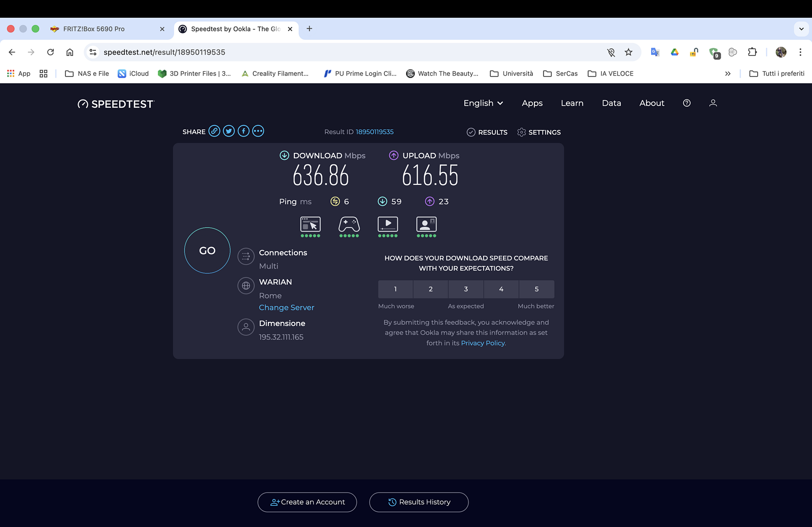812x527 pixels.
Task: Open Result ID 18950119535 link
Action: pos(375,132)
